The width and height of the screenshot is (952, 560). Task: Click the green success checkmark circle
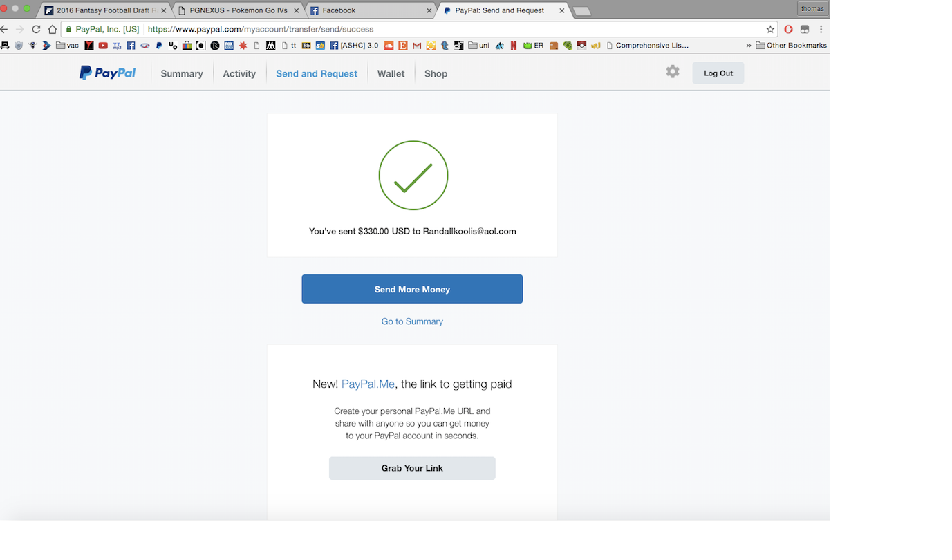coord(413,175)
